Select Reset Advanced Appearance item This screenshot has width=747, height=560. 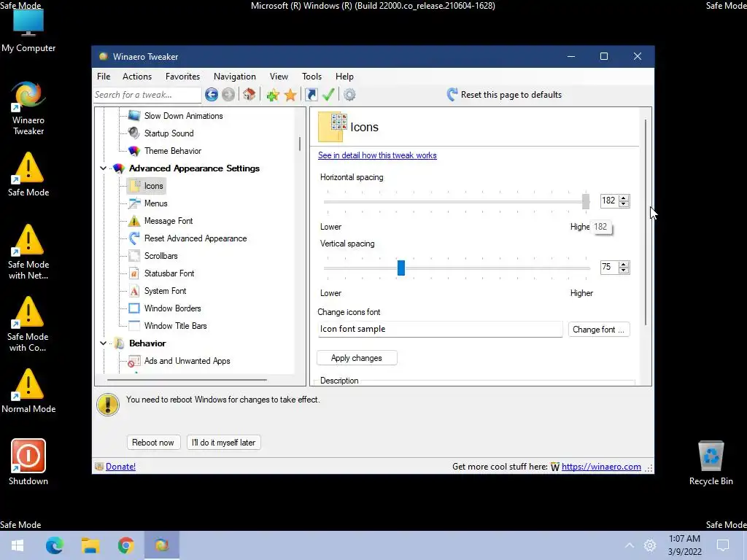point(196,238)
